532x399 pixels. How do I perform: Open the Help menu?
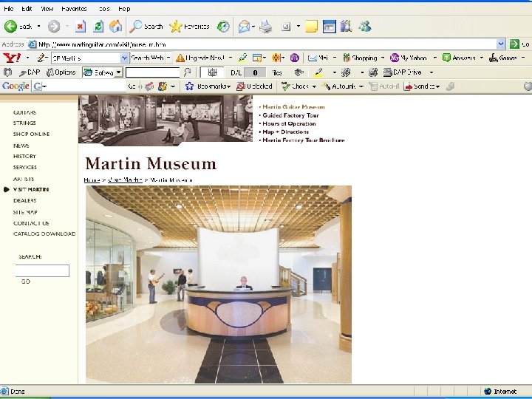(x=124, y=9)
